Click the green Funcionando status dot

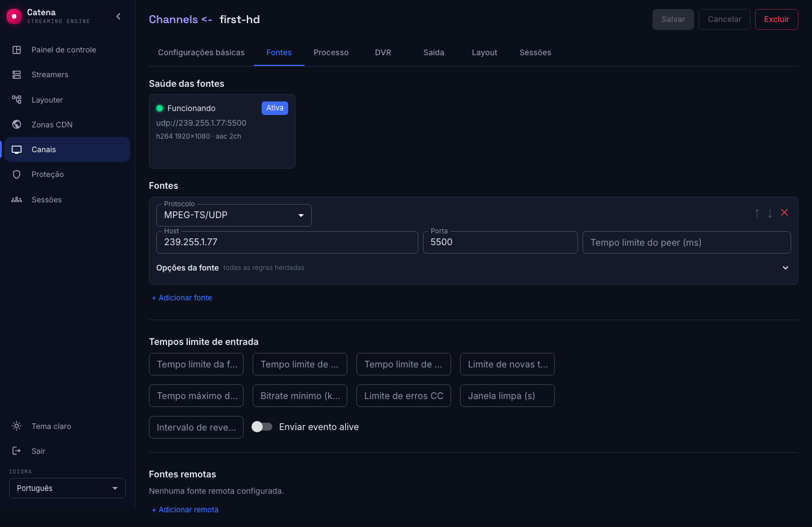(x=160, y=108)
